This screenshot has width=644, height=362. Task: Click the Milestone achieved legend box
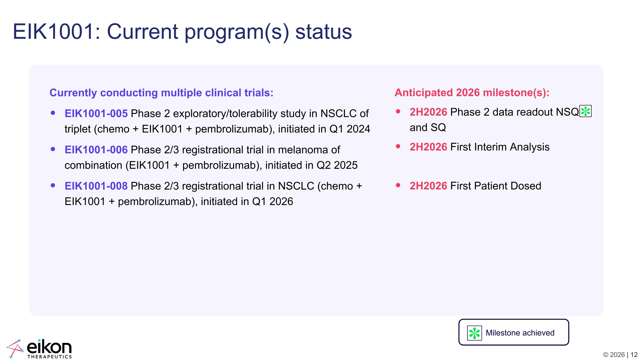click(514, 332)
